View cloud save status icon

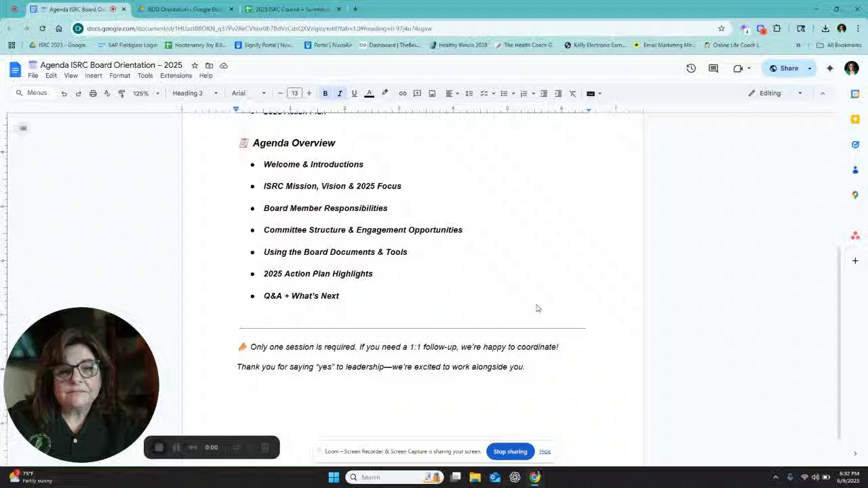pos(224,65)
